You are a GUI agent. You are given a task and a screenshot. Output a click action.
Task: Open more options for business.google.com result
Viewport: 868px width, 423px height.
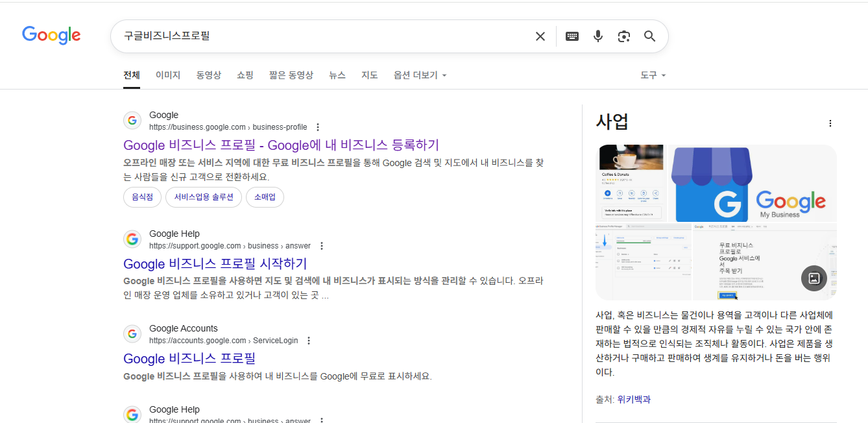317,127
